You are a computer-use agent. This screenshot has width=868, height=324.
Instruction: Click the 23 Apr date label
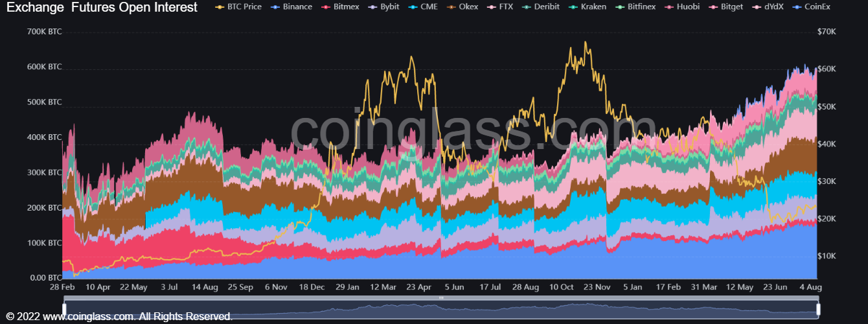[419, 287]
